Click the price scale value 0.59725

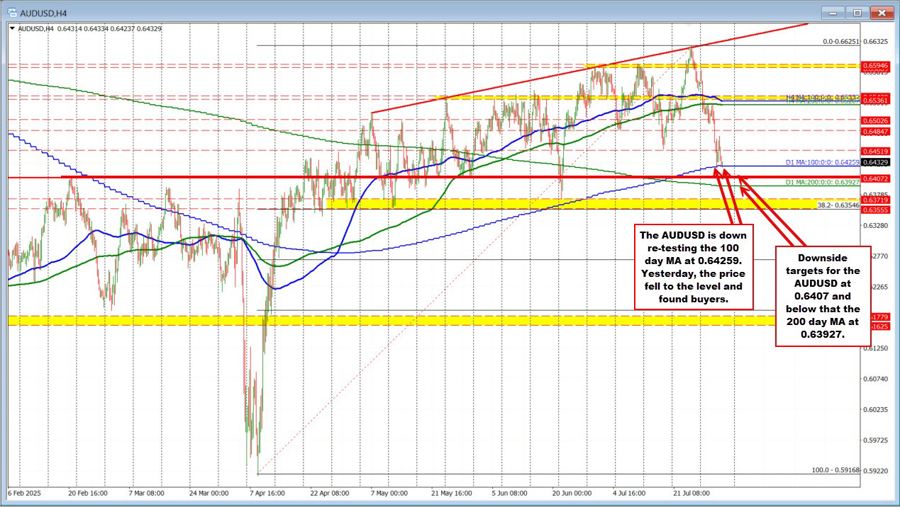pos(878,441)
